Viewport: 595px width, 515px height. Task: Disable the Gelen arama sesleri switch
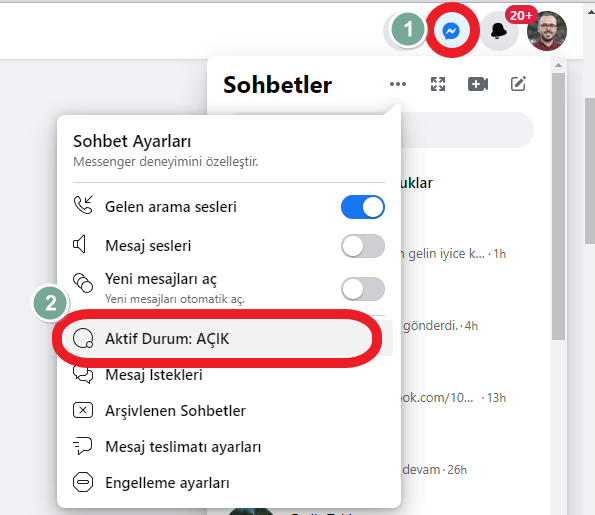tap(363, 207)
